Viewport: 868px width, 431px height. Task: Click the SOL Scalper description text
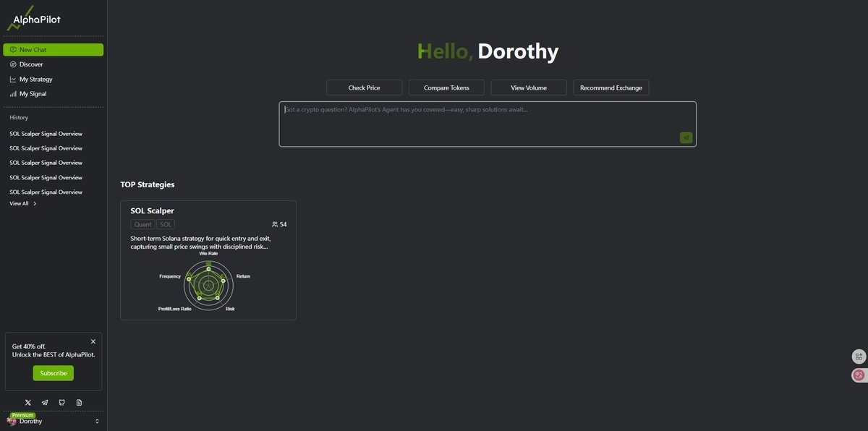(200, 242)
